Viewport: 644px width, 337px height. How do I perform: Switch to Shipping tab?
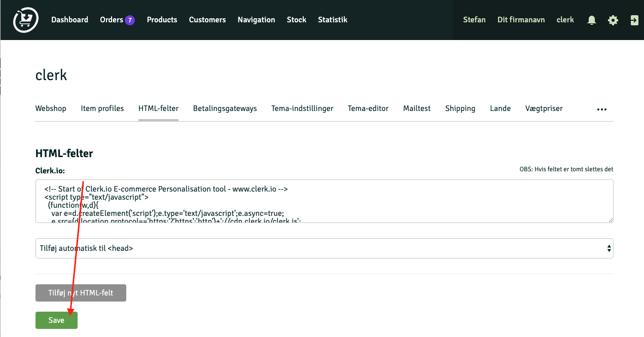click(x=460, y=108)
